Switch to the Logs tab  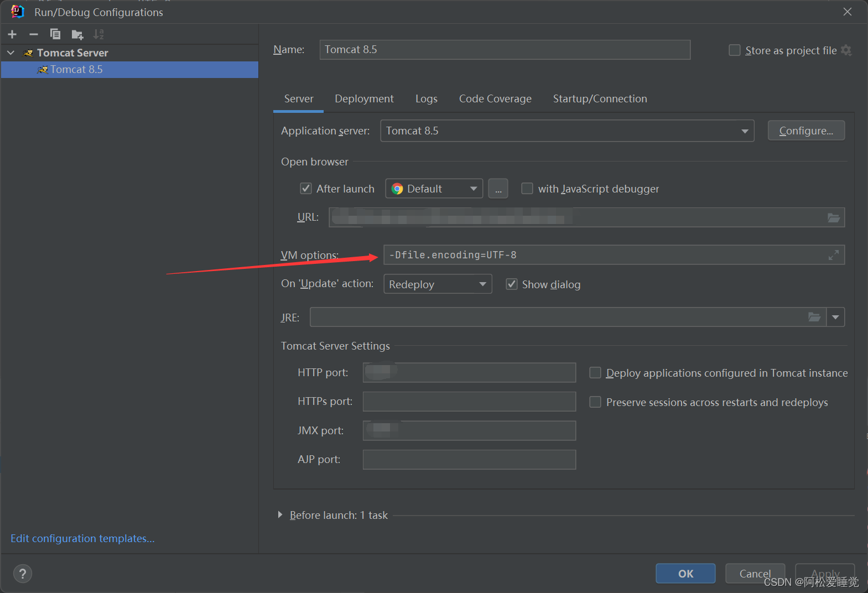point(427,99)
